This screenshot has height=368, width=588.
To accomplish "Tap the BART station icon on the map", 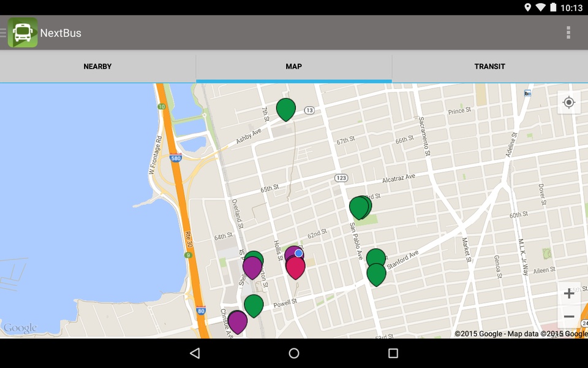I will click(527, 93).
